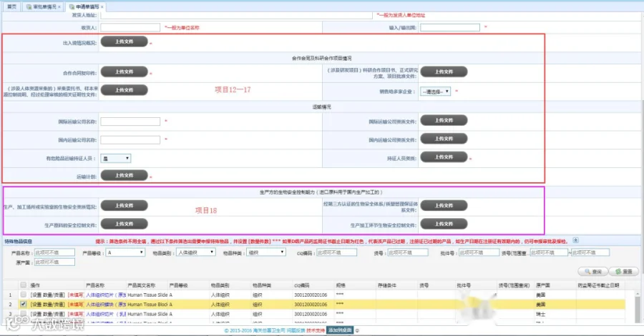The height and width of the screenshot is (336, 644).
Task: Upload 第三方认证的生物安全体系 file
Action: coord(444,206)
